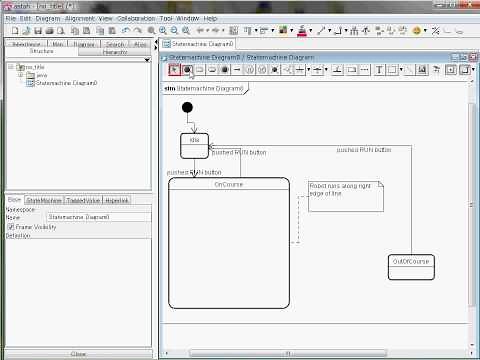Open the smiley mini icon dropdown arrow

pyautogui.click(x=425, y=31)
